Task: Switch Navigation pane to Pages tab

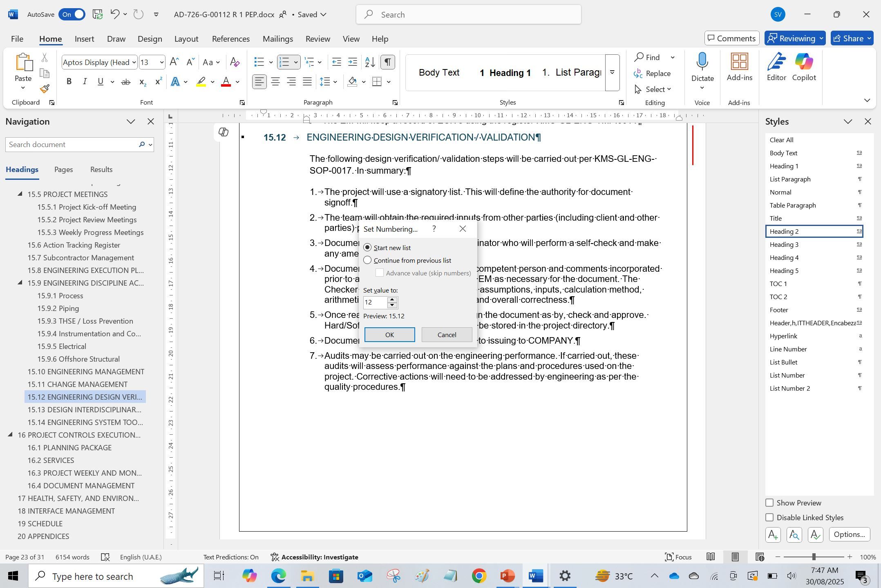Action: 63,170
